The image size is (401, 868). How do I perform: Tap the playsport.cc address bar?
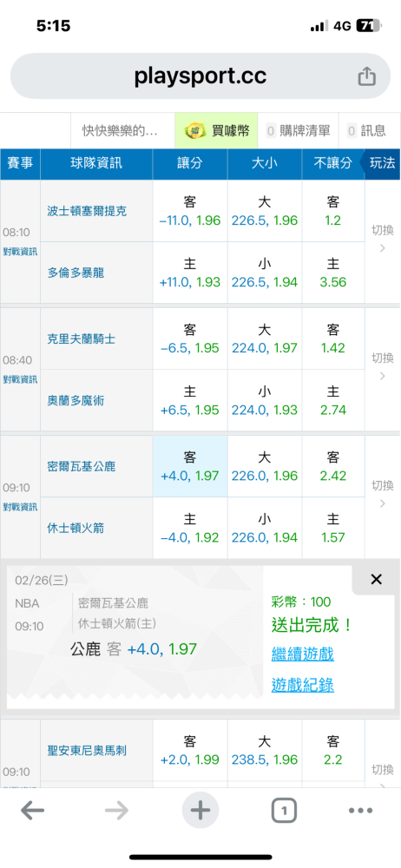pyautogui.click(x=200, y=76)
